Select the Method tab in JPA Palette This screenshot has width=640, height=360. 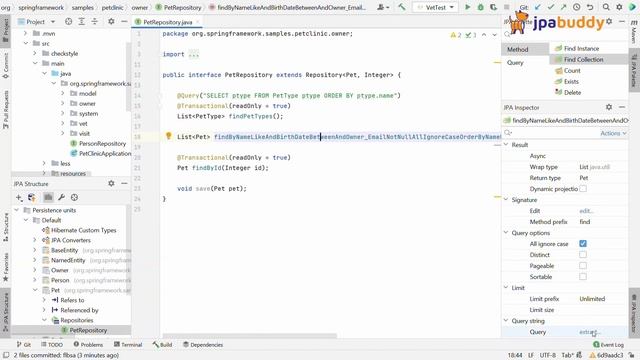525,49
